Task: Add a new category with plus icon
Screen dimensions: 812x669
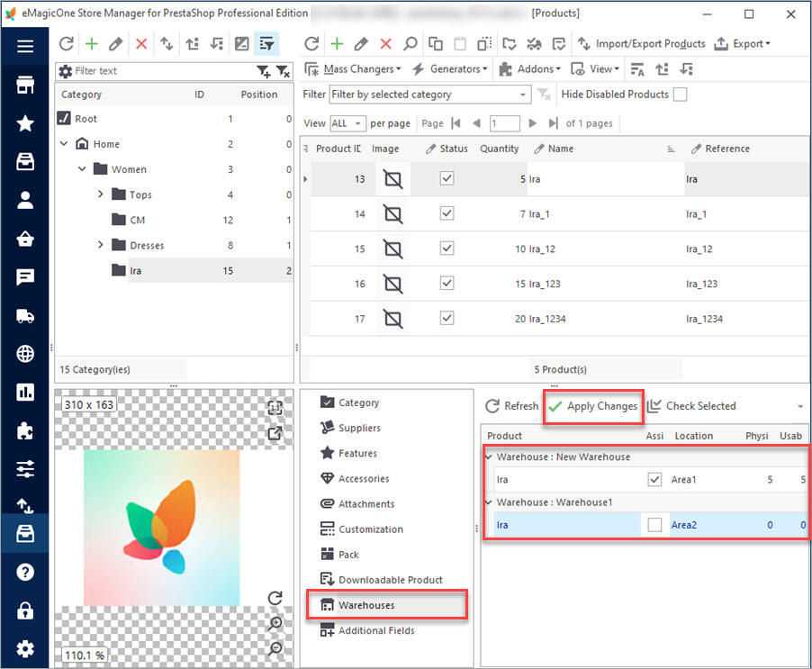Action: pos(92,43)
